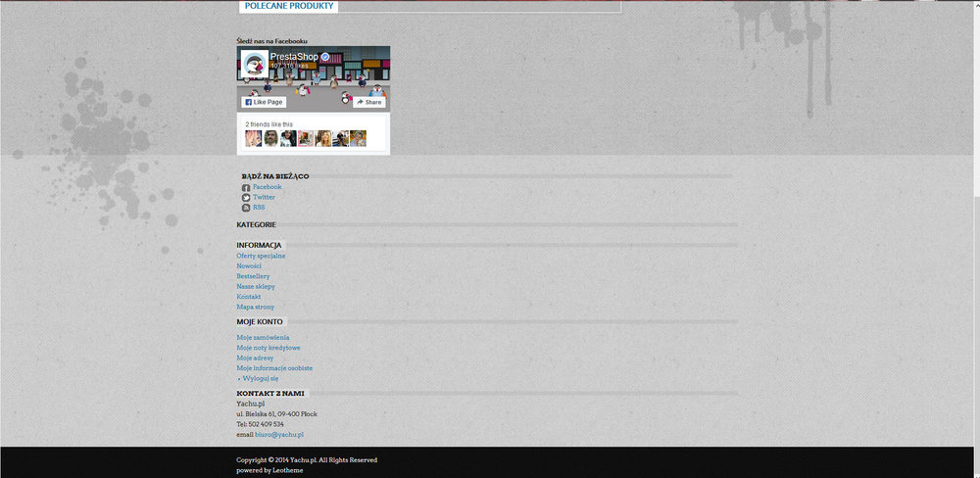980x478 pixels.
Task: Click the blue verified badge beside PrestaShop
Action: tap(325, 57)
